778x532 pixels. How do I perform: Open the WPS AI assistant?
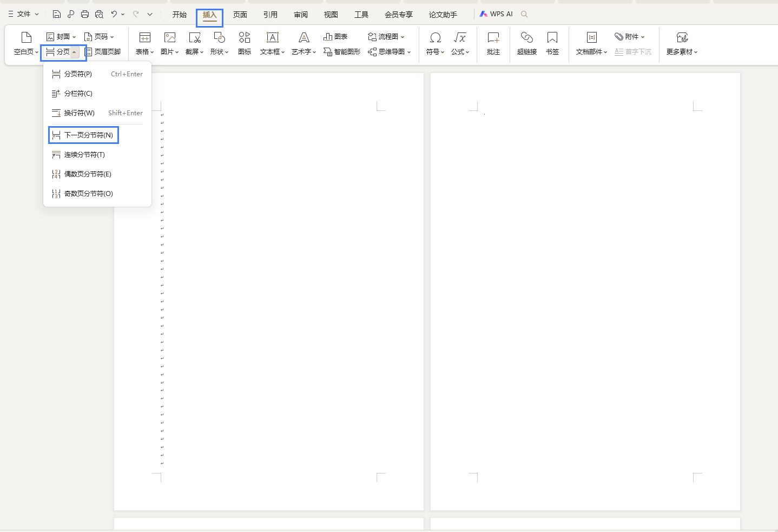tap(496, 14)
